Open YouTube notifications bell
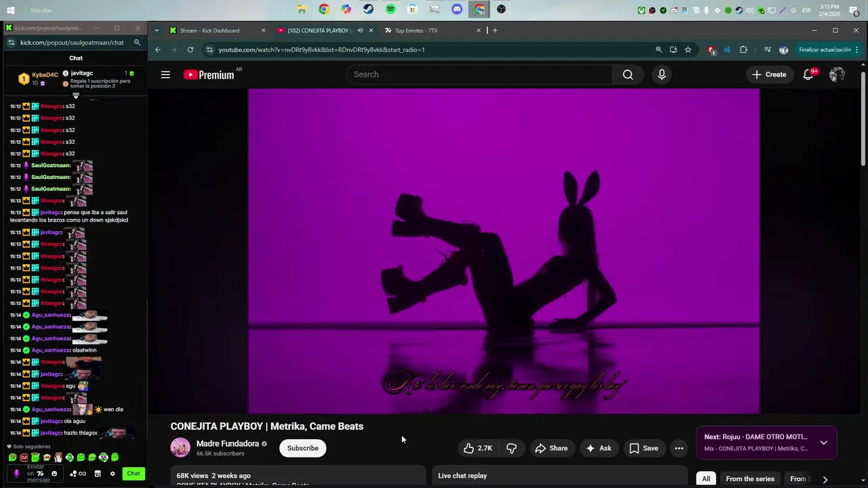The image size is (868, 488). (x=808, y=75)
